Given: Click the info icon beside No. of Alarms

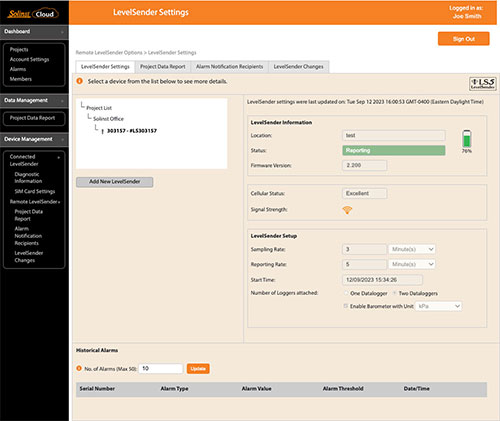Looking at the screenshot, I should [x=79, y=368].
